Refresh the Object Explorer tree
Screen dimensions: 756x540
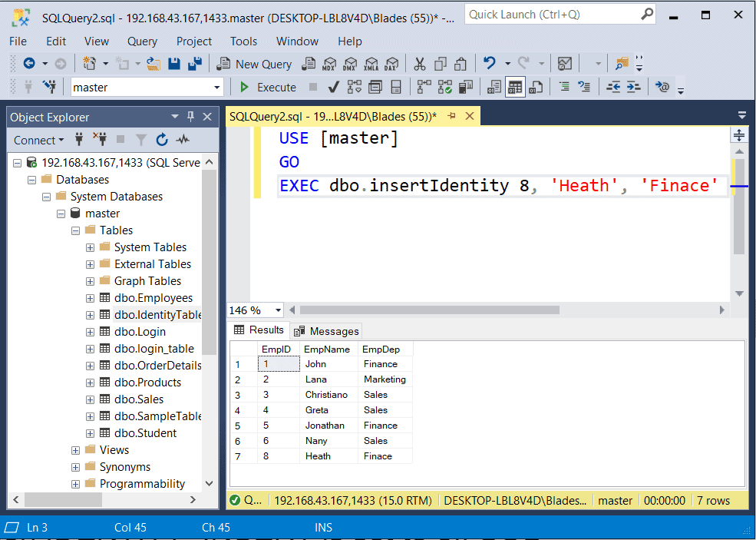click(x=160, y=140)
